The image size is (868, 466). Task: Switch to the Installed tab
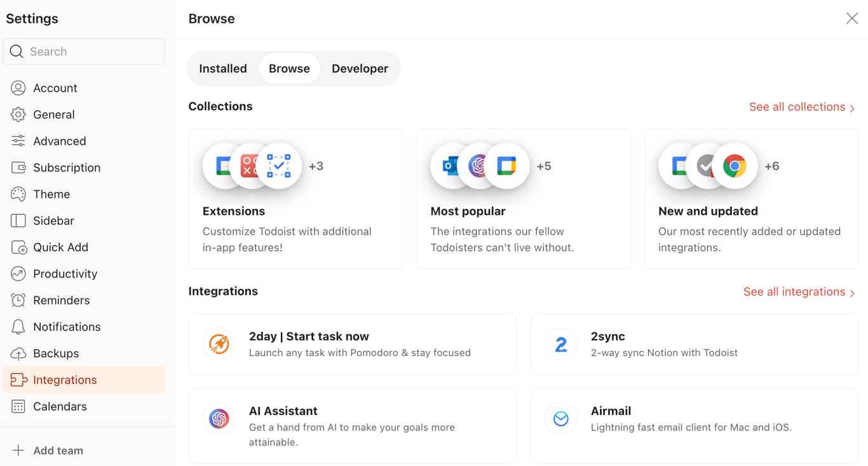point(223,69)
